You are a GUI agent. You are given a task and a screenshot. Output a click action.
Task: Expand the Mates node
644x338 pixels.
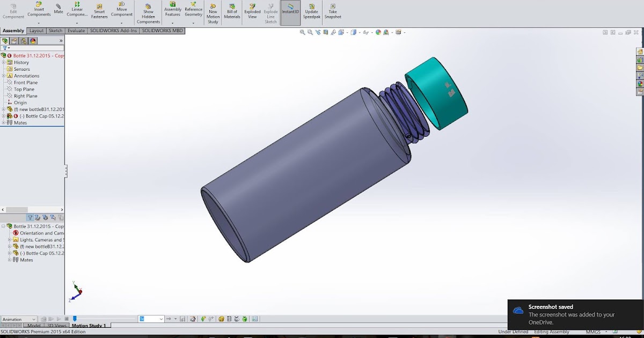pos(4,122)
